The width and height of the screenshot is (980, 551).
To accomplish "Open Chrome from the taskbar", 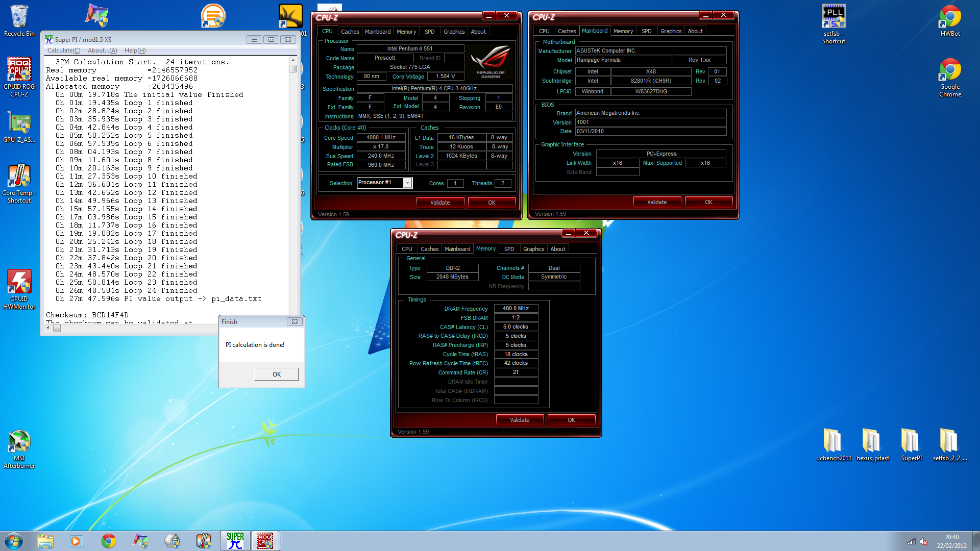I will point(109,541).
